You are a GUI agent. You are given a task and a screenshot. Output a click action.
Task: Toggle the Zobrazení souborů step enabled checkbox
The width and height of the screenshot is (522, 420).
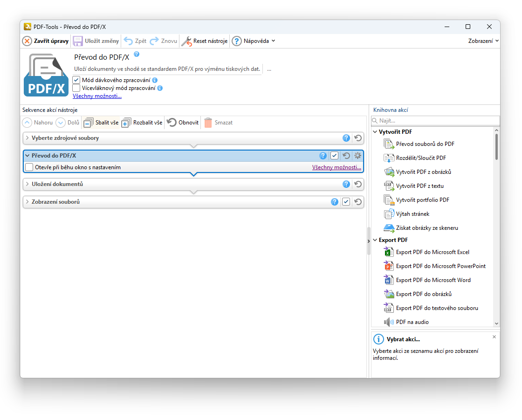[x=346, y=202]
